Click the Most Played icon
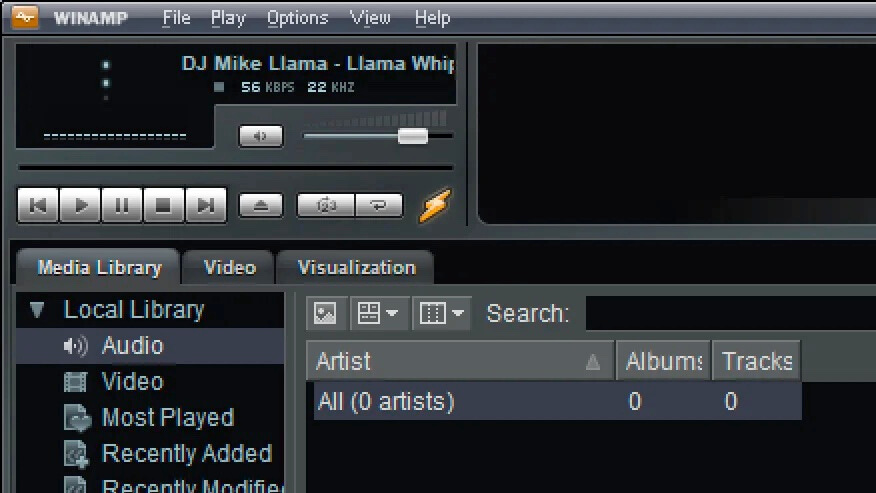This screenshot has width=876, height=493. coord(77,418)
